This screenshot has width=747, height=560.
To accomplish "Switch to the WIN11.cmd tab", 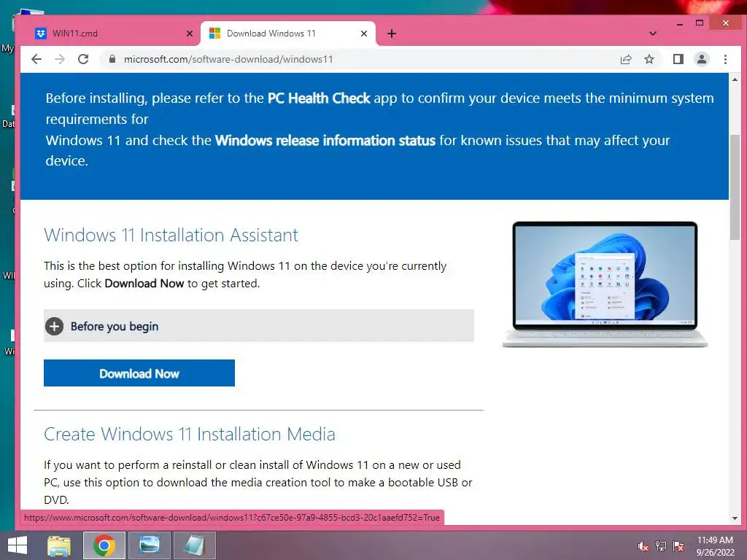I will point(112,34).
